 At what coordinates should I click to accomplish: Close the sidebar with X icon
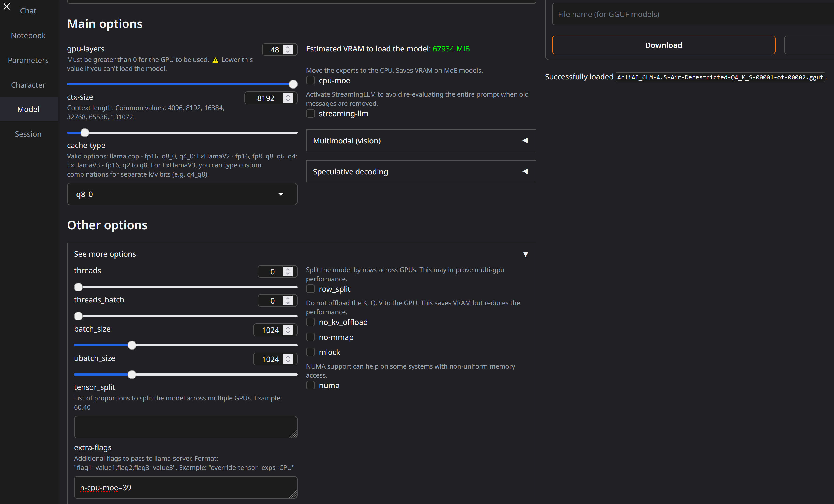pyautogui.click(x=7, y=6)
